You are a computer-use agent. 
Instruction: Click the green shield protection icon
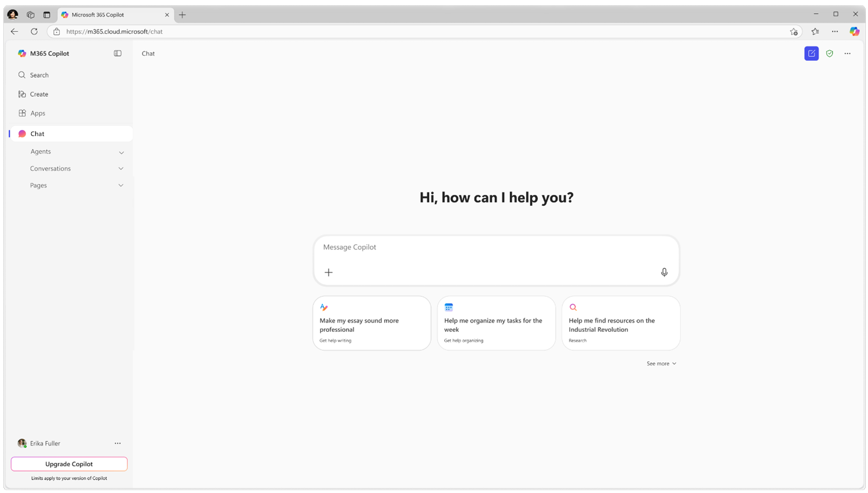coord(830,53)
